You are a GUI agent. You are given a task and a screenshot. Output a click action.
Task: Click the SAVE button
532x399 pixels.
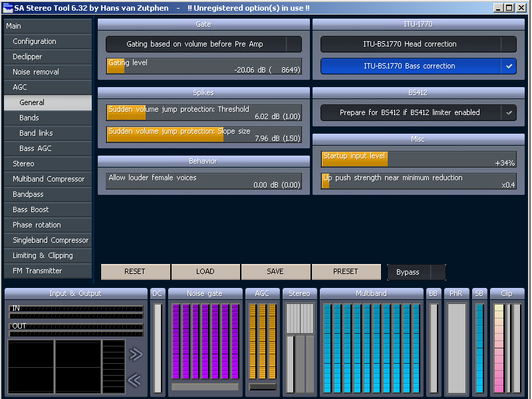click(275, 272)
